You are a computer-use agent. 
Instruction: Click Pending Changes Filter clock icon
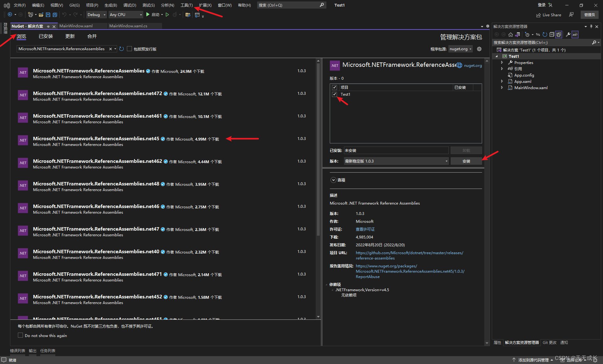527,35
